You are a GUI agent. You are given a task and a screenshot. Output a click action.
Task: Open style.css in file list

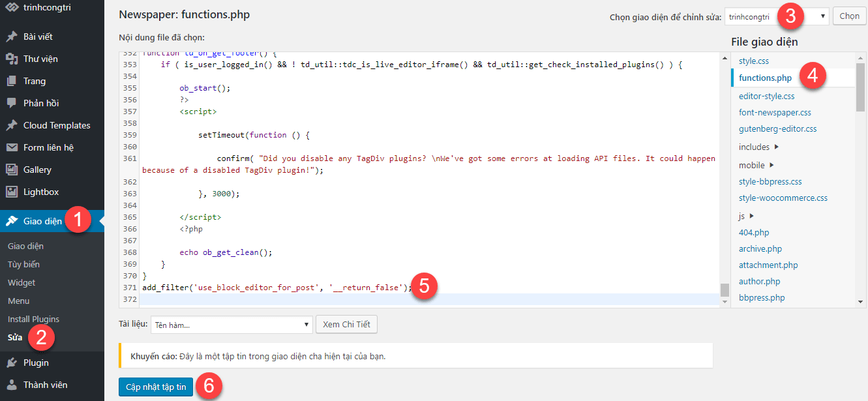(x=754, y=61)
